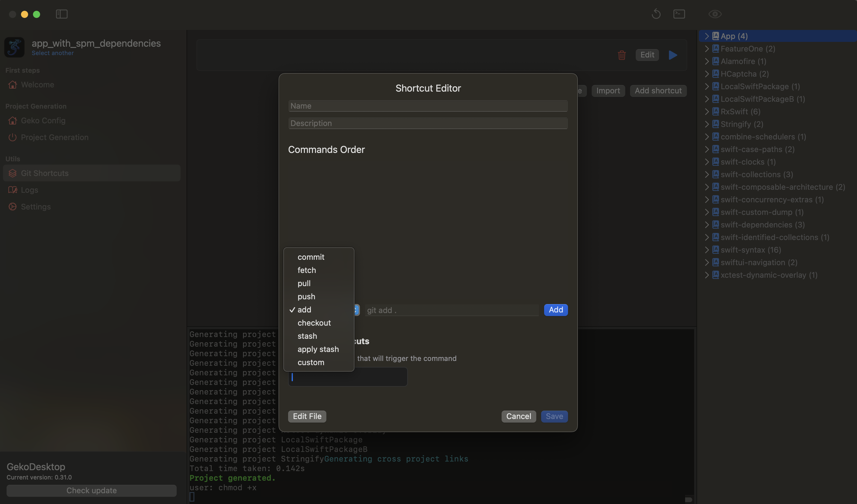Expand the swift-syntax (16) chevron
The height and width of the screenshot is (504, 857).
[707, 250]
